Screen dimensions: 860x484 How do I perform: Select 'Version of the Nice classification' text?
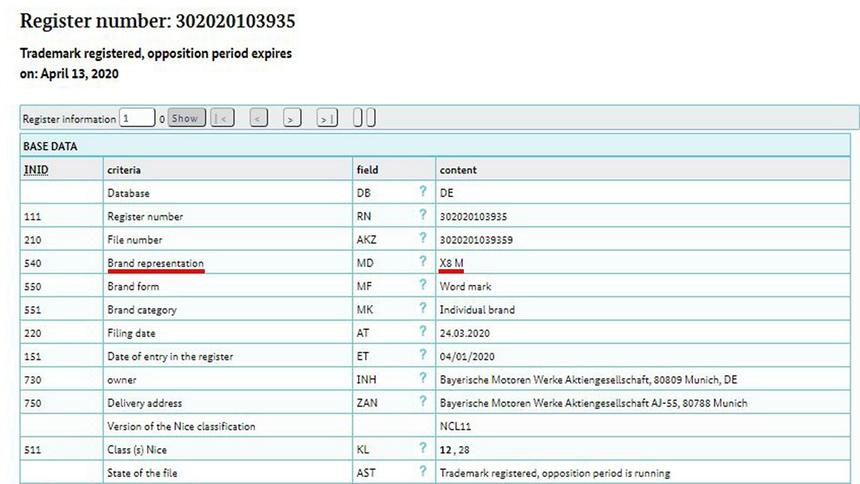coord(181,426)
